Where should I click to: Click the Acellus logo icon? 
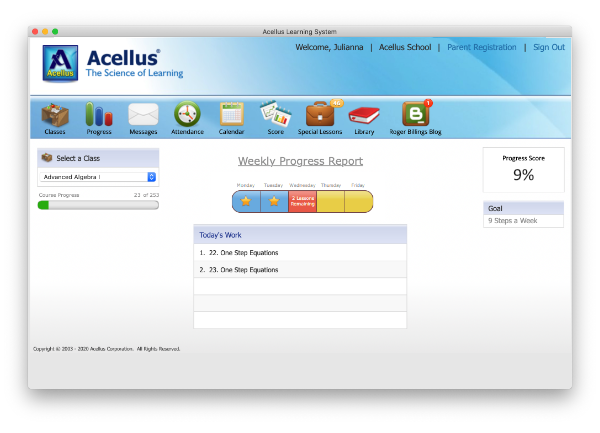pos(60,63)
